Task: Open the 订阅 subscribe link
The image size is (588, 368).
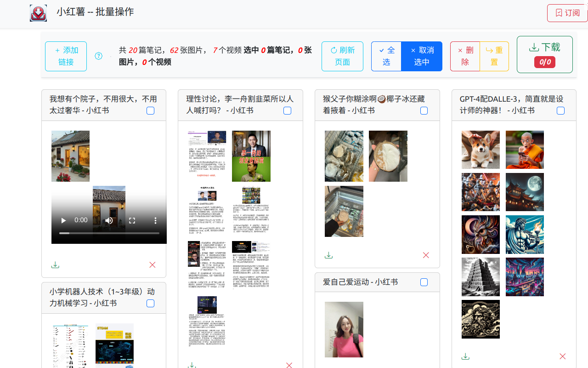Action: click(566, 13)
